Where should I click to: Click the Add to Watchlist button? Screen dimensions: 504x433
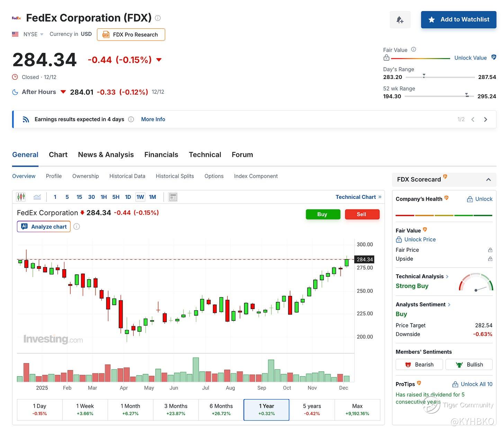point(458,20)
